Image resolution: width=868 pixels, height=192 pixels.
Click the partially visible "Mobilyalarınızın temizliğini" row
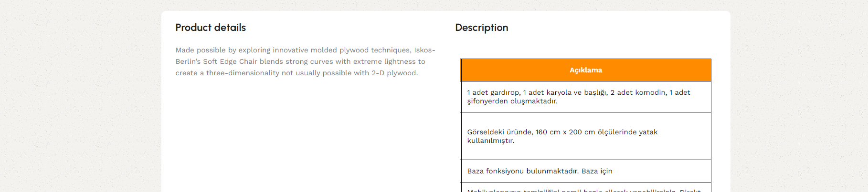coord(586,188)
